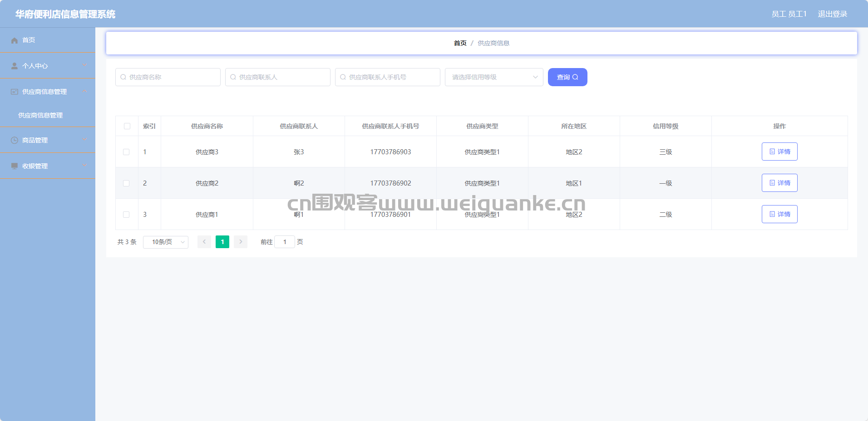Screen dimensions: 868x421
Task: Click the clock icon beside 商品管理
Action: 15,140
